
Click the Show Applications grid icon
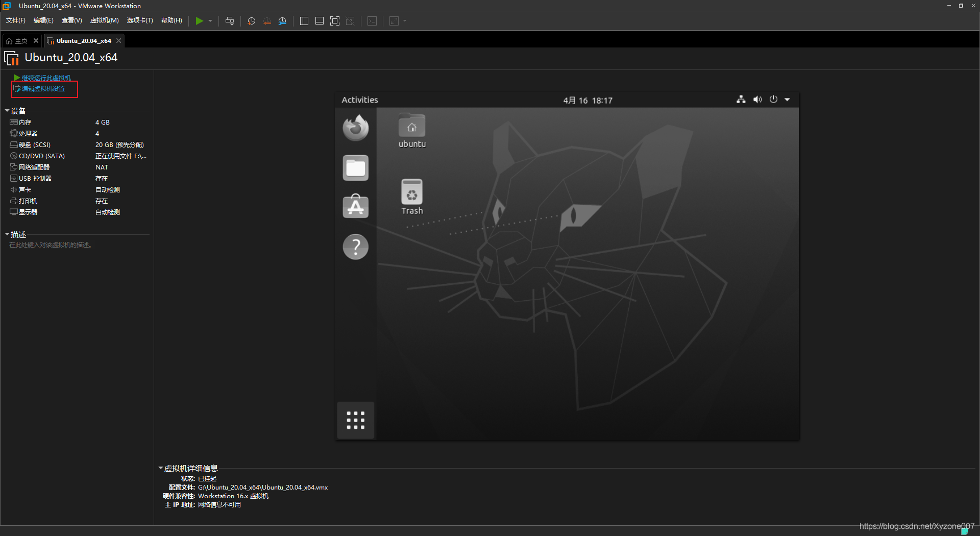click(356, 420)
